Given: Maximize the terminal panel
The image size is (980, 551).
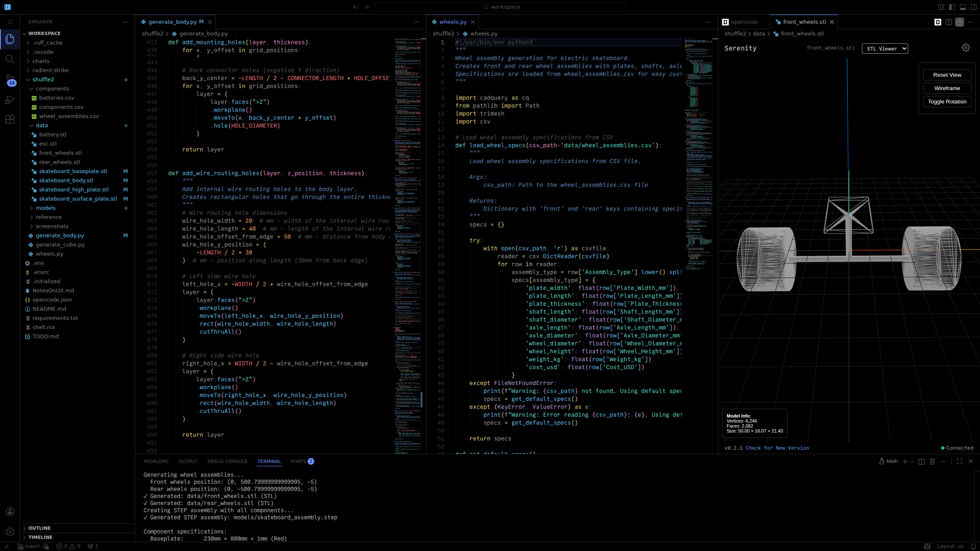Looking at the screenshot, I should [959, 461].
